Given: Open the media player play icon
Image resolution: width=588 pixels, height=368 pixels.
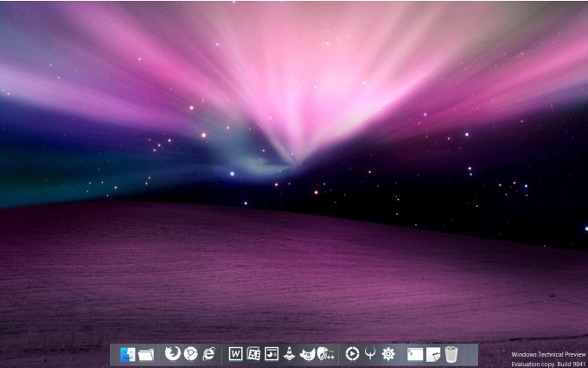Looking at the screenshot, I should tap(352, 353).
